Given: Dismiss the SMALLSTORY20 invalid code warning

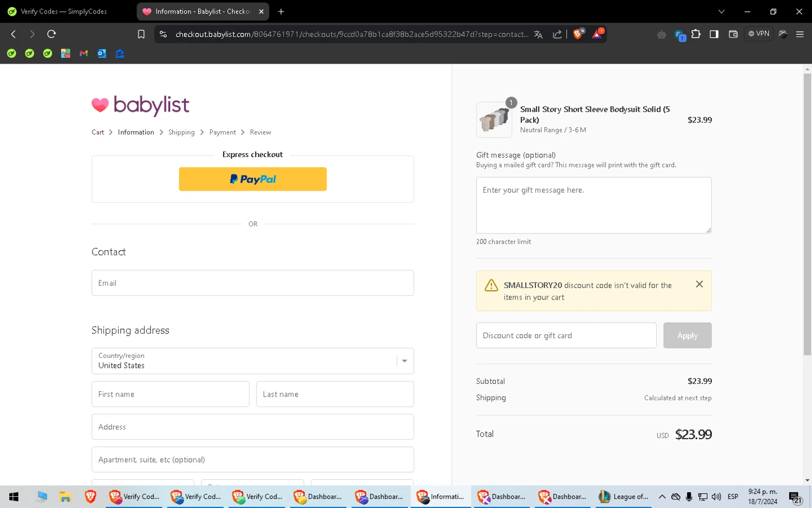Looking at the screenshot, I should (699, 284).
